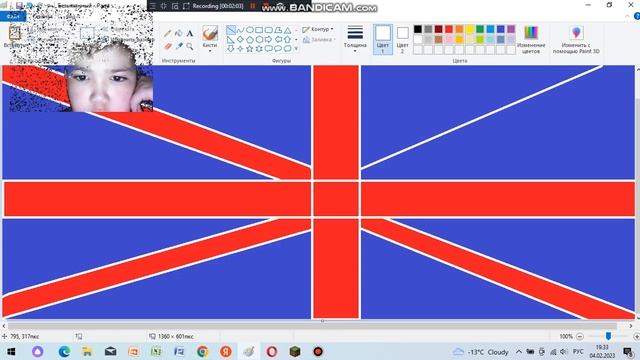The width and height of the screenshot is (640, 360).
Task: Select the Fill with color bucket tool
Action: point(179,33)
